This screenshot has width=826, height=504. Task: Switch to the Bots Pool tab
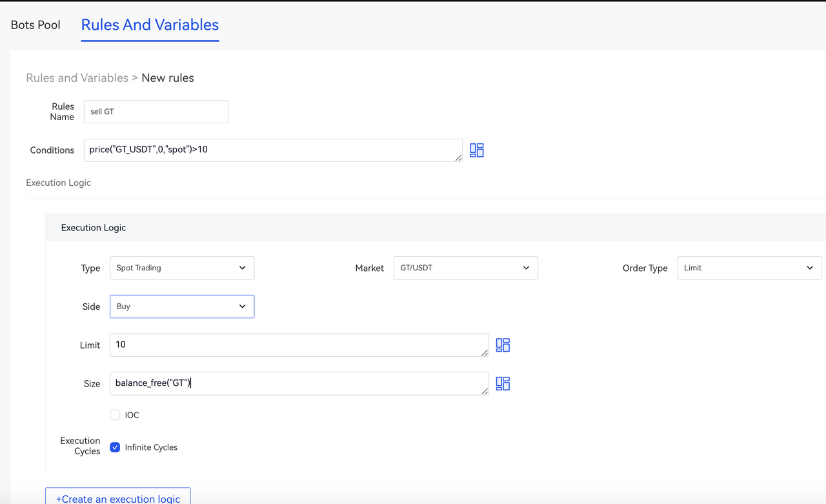point(35,25)
